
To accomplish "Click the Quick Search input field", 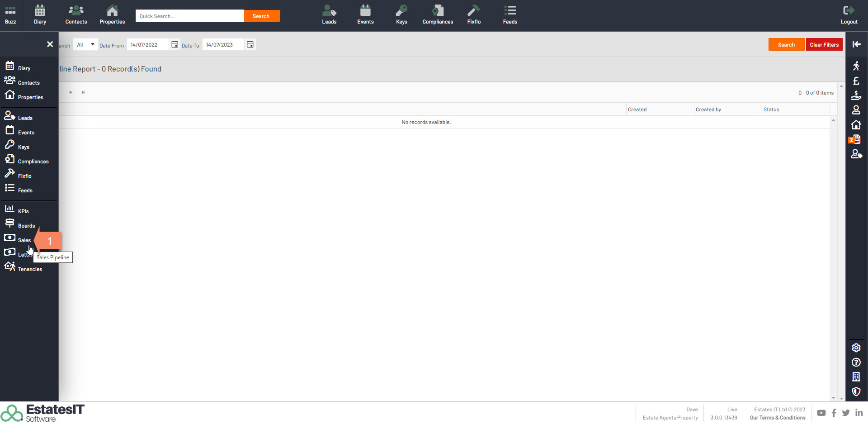I will coord(189,16).
